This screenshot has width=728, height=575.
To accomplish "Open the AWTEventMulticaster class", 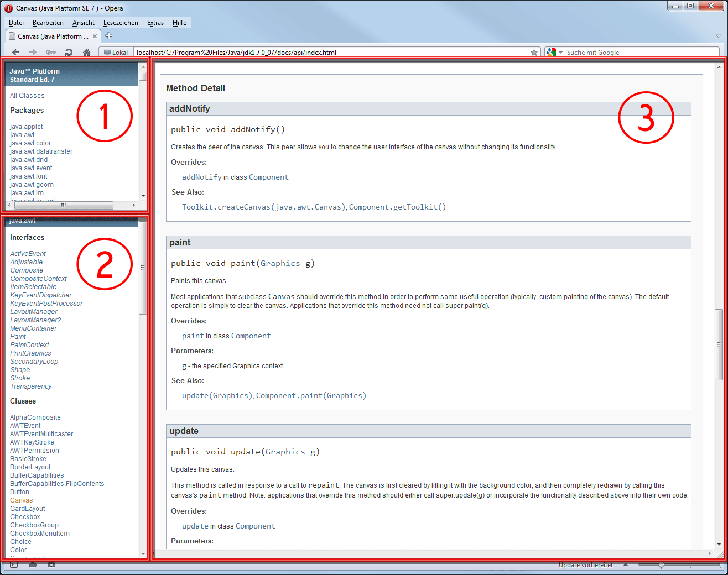I will pos(41,434).
